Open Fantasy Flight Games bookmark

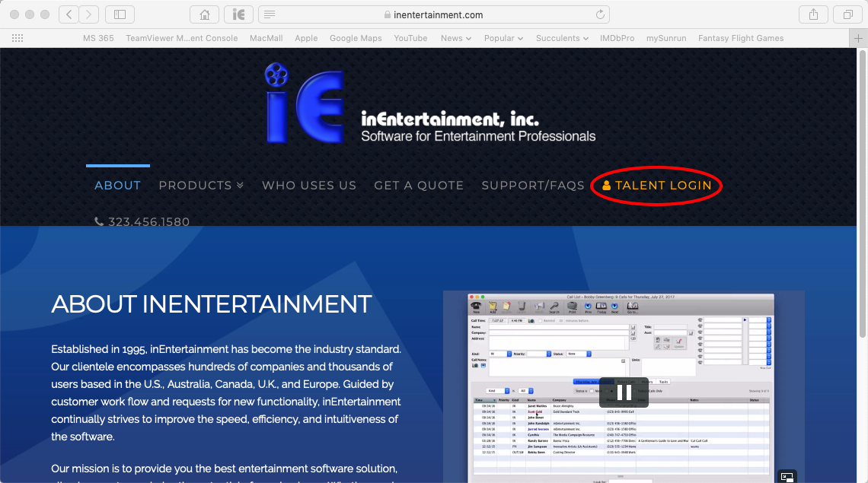[x=741, y=38]
